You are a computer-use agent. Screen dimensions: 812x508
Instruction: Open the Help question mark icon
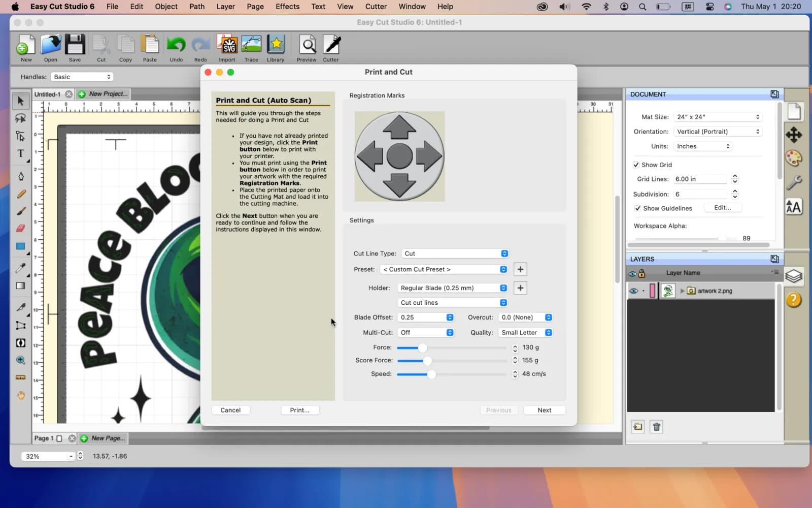794,300
